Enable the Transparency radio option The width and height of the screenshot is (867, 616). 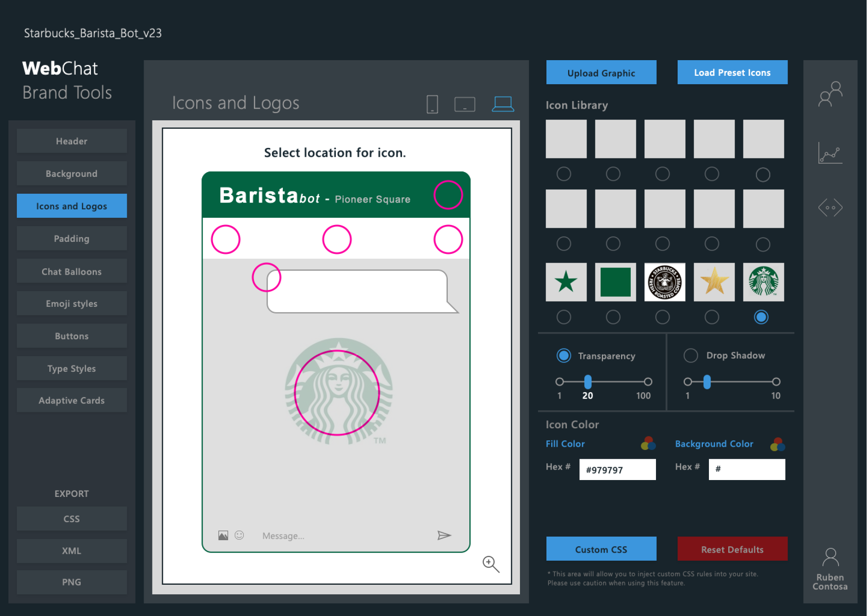point(564,356)
